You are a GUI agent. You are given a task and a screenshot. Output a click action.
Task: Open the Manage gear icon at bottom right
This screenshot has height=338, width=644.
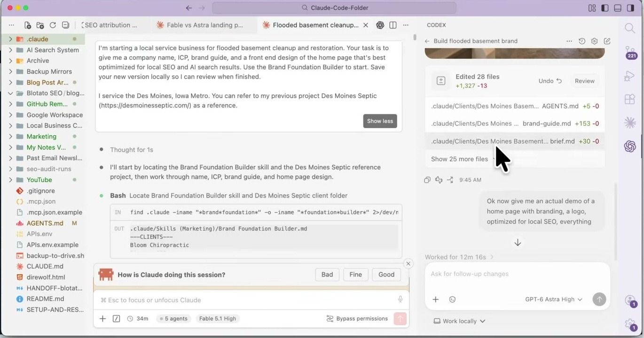coord(630,324)
